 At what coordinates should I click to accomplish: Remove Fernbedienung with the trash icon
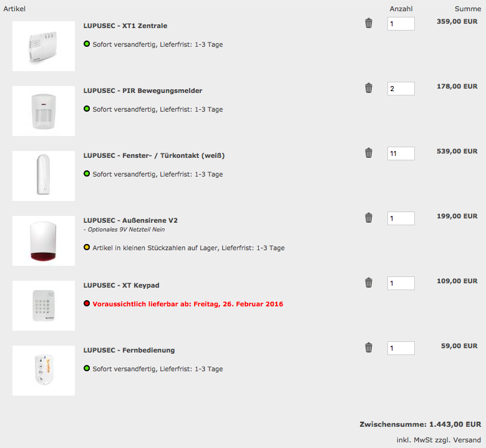[x=369, y=348]
